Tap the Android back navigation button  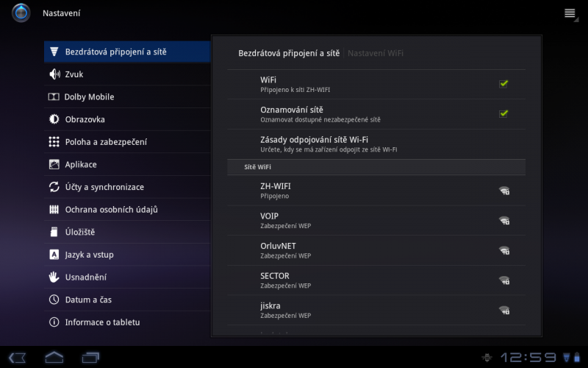tap(18, 358)
